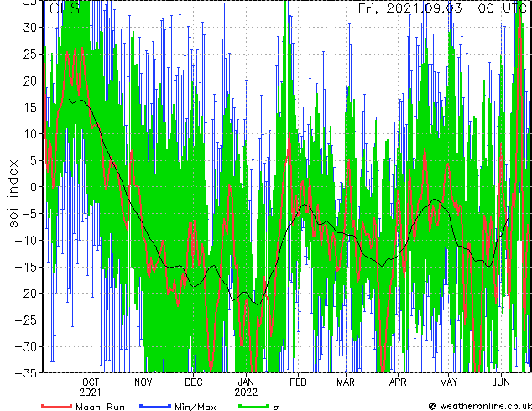Click the green σ legend line
532x411 pixels.
(254, 406)
